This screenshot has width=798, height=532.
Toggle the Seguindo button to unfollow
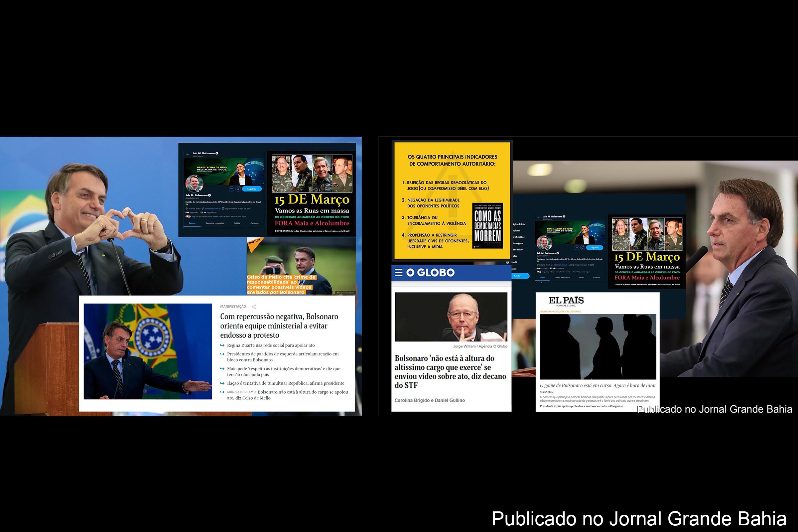point(252,189)
